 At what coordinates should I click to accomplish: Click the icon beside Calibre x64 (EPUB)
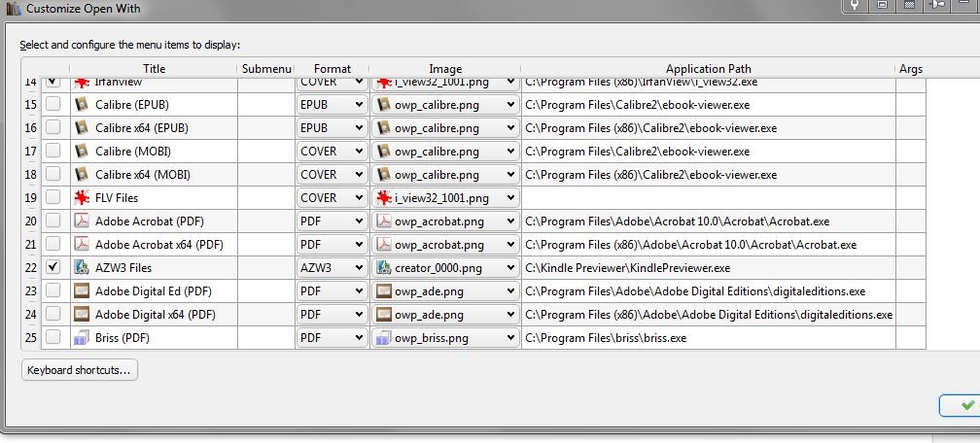tap(82, 127)
